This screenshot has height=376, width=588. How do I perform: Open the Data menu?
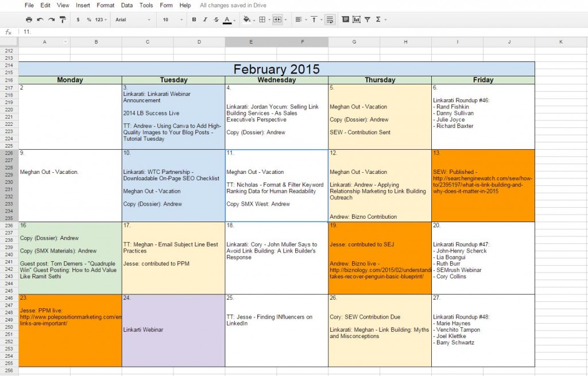(127, 5)
